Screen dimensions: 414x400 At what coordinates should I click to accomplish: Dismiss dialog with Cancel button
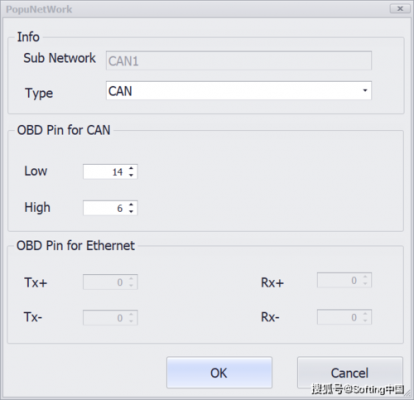click(x=350, y=373)
